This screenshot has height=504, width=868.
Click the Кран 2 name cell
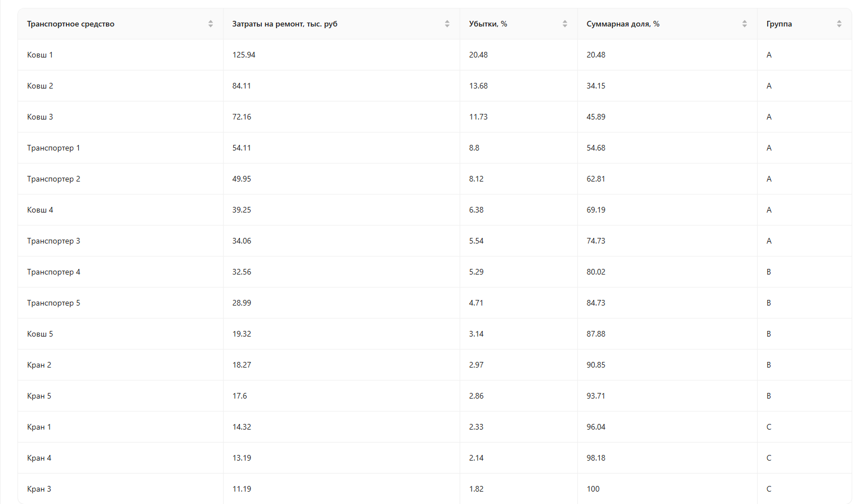pyautogui.click(x=39, y=365)
